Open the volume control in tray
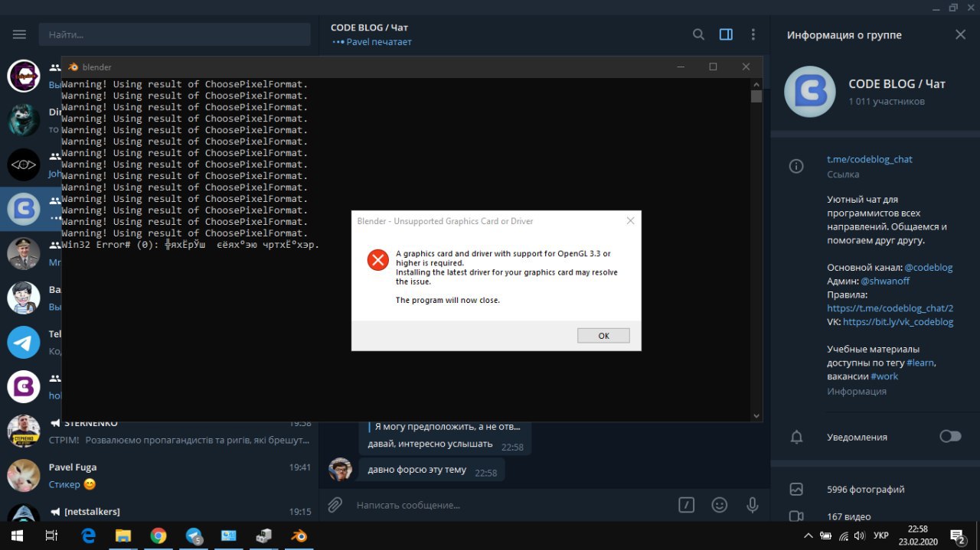Screen dimensions: 980x550 click(859, 535)
